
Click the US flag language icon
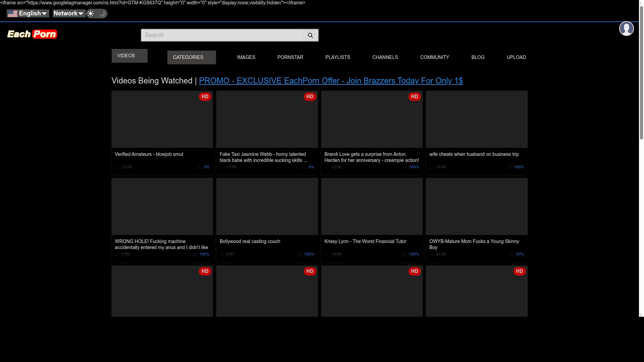[x=12, y=13]
